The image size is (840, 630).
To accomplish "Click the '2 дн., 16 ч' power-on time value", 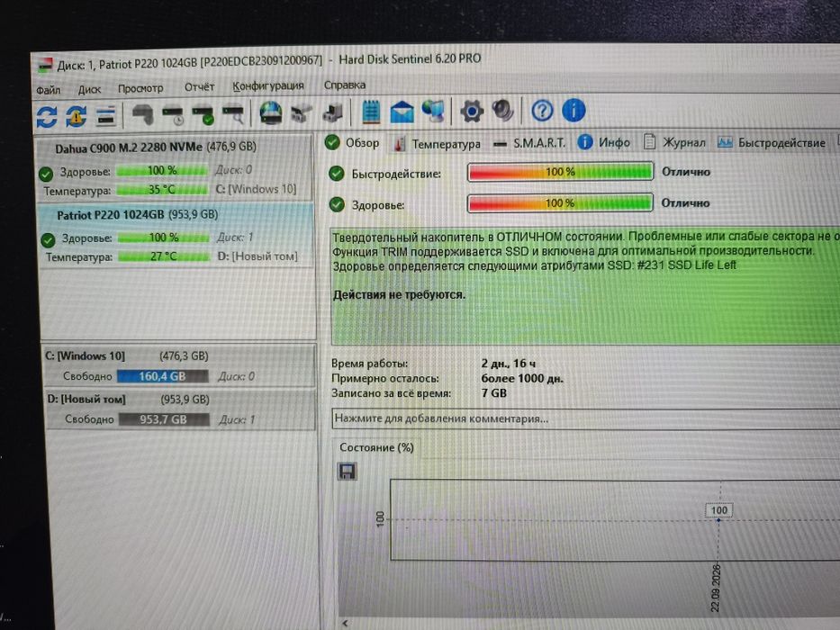I will [x=509, y=364].
